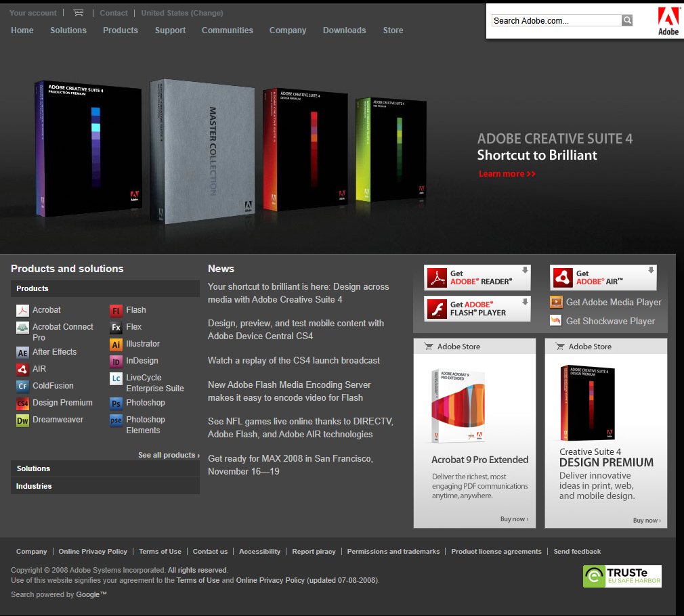Click the After Effects AE icon
This screenshot has width=684, height=616.
(x=22, y=352)
